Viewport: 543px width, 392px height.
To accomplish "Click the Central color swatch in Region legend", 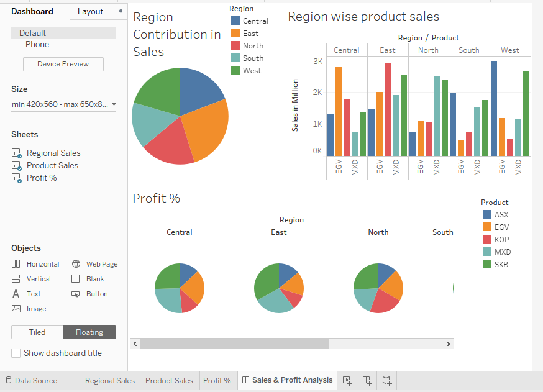I will (x=235, y=21).
